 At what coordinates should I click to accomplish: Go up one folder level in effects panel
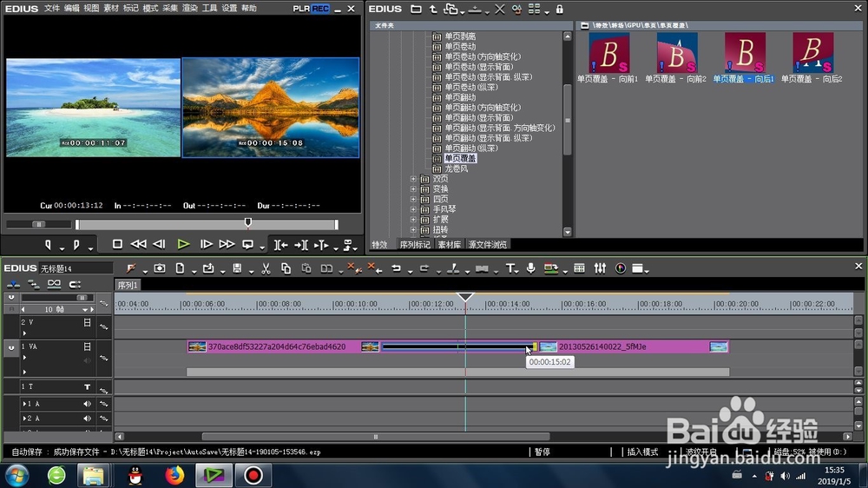click(433, 9)
